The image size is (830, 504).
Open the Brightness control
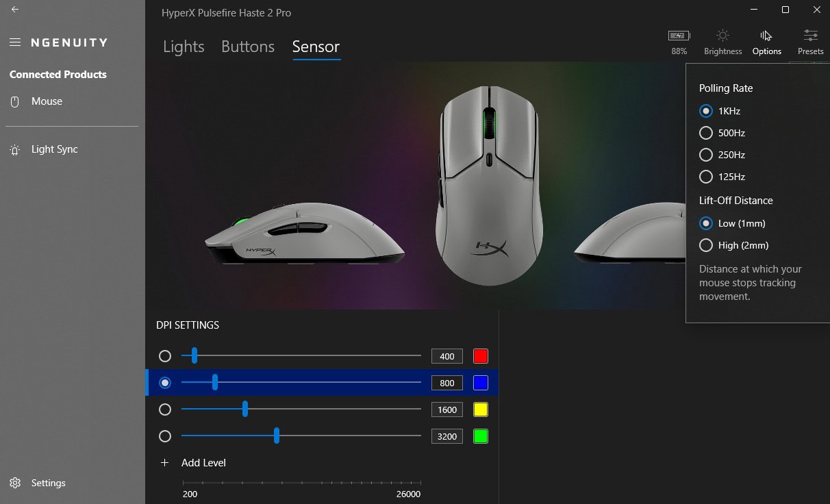pos(722,36)
